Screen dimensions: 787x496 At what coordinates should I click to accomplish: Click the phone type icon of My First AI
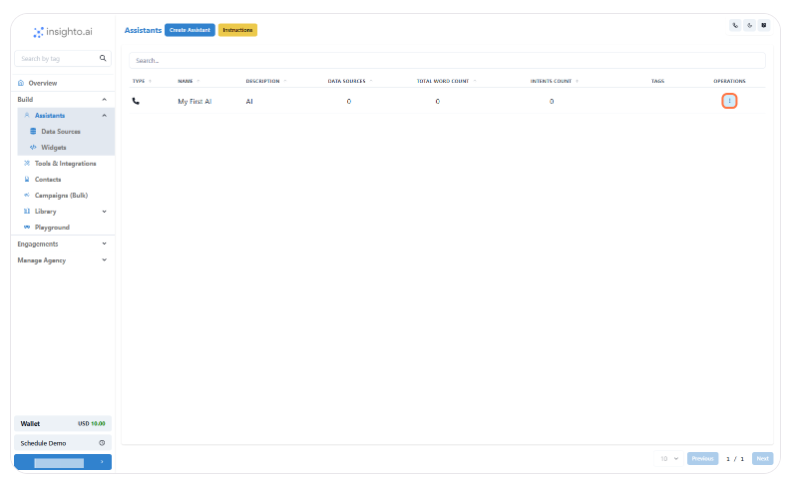[136, 101]
